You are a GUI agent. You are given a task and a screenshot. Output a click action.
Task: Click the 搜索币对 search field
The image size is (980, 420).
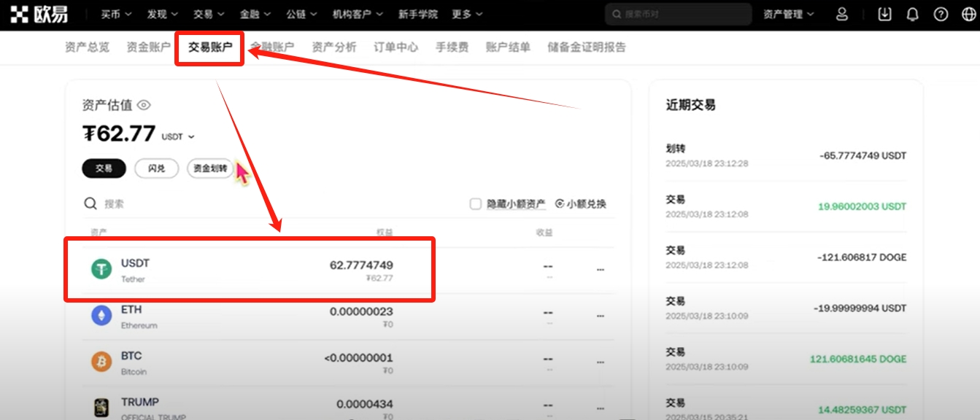678,14
